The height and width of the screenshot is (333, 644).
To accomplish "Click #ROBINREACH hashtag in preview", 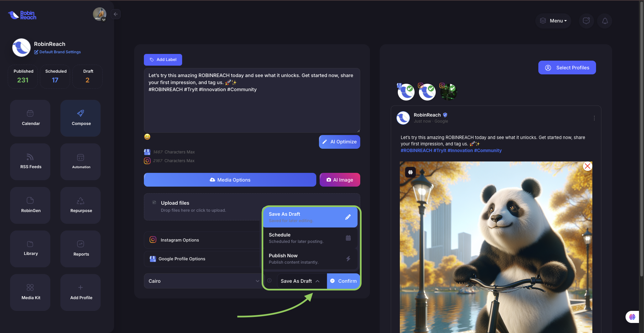I will pyautogui.click(x=416, y=150).
